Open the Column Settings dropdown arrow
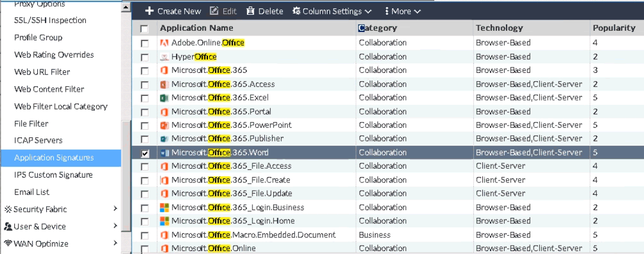Image resolution: width=644 pixels, height=254 pixels. click(368, 11)
